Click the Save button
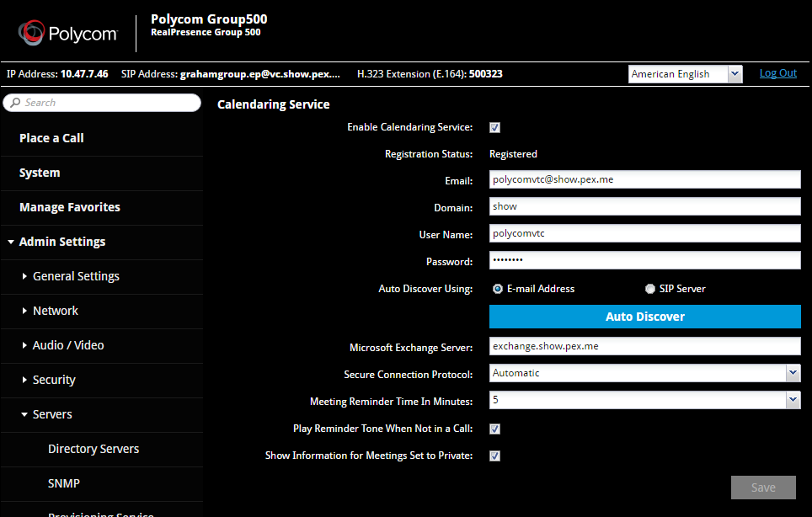Viewport: 812px width, 517px height. click(x=763, y=488)
